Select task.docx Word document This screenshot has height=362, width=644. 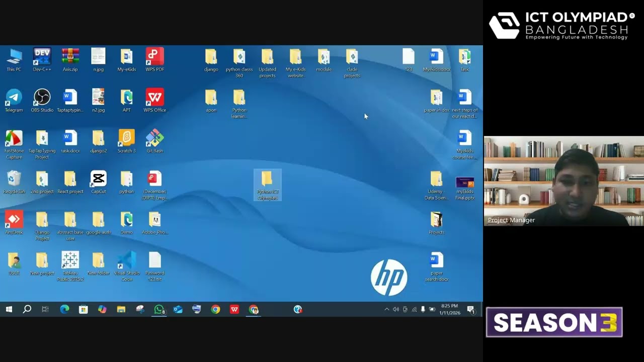point(70,141)
